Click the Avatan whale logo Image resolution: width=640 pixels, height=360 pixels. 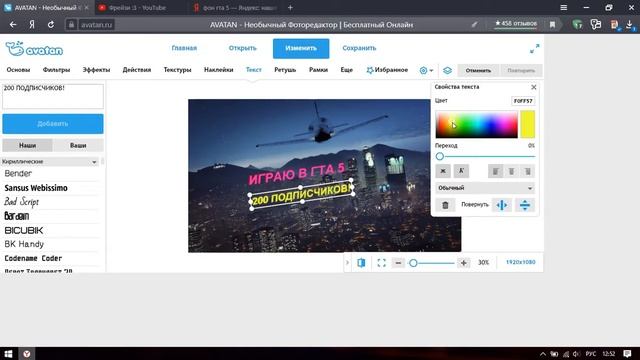tap(34, 49)
